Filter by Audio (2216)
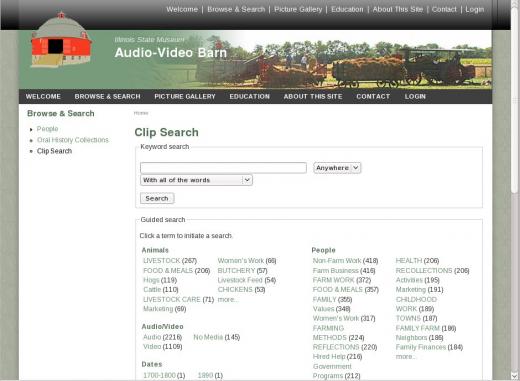 click(x=162, y=337)
